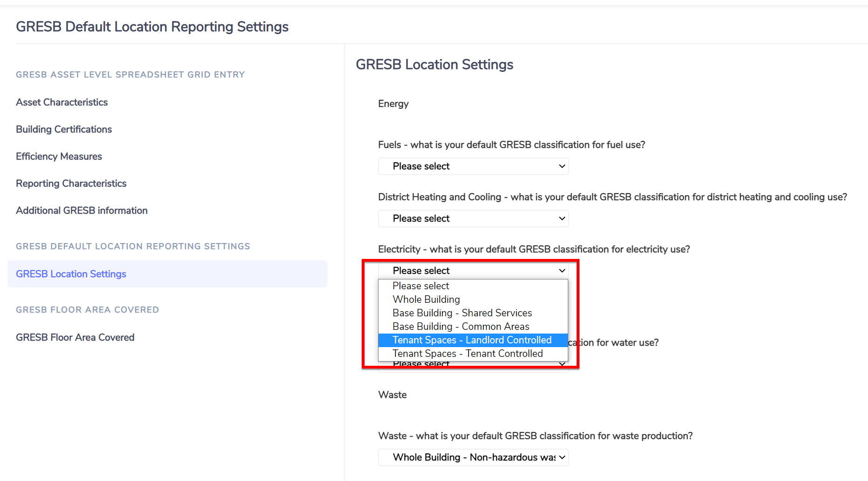Click the Energy section label
The image size is (868, 481).
[393, 104]
